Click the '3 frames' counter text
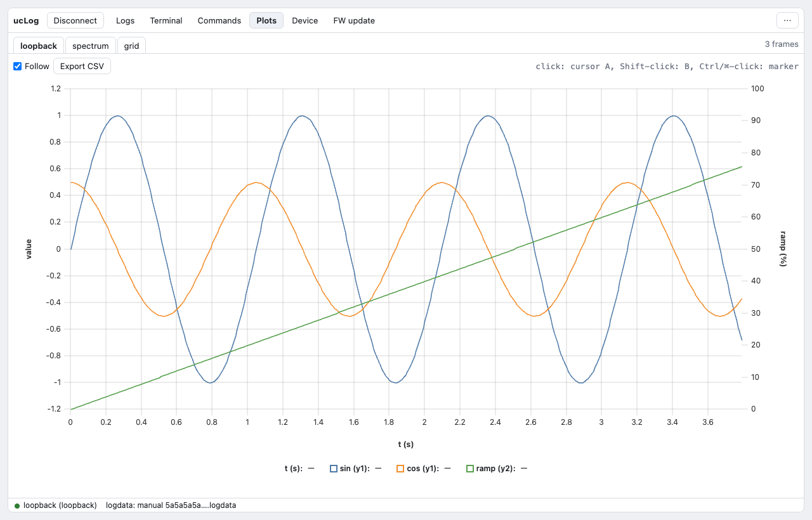The image size is (812, 520). tap(782, 44)
